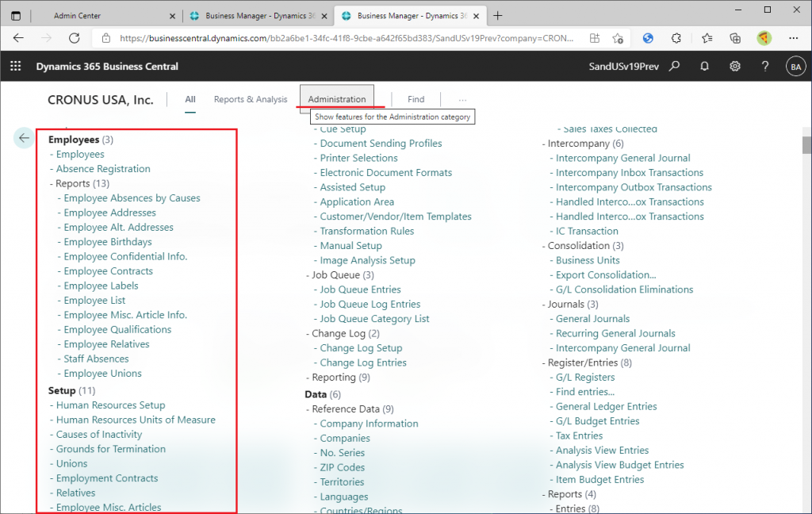
Task: Open the settings gear in Business Central
Action: pyautogui.click(x=735, y=67)
